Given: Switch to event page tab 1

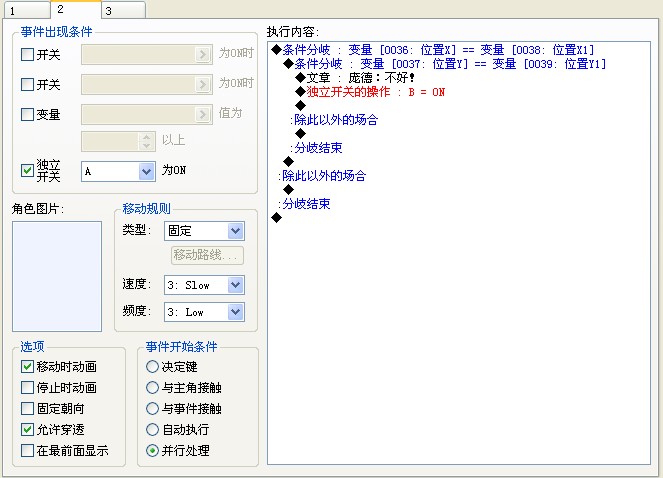Looking at the screenshot, I should coord(26,11).
